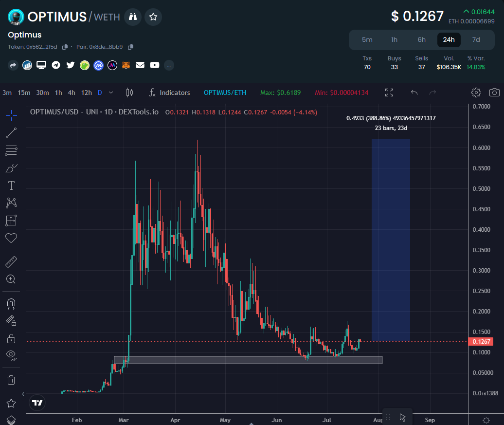The image size is (504, 425).
Task: Select the trend line drawing tool
Action: click(11, 133)
